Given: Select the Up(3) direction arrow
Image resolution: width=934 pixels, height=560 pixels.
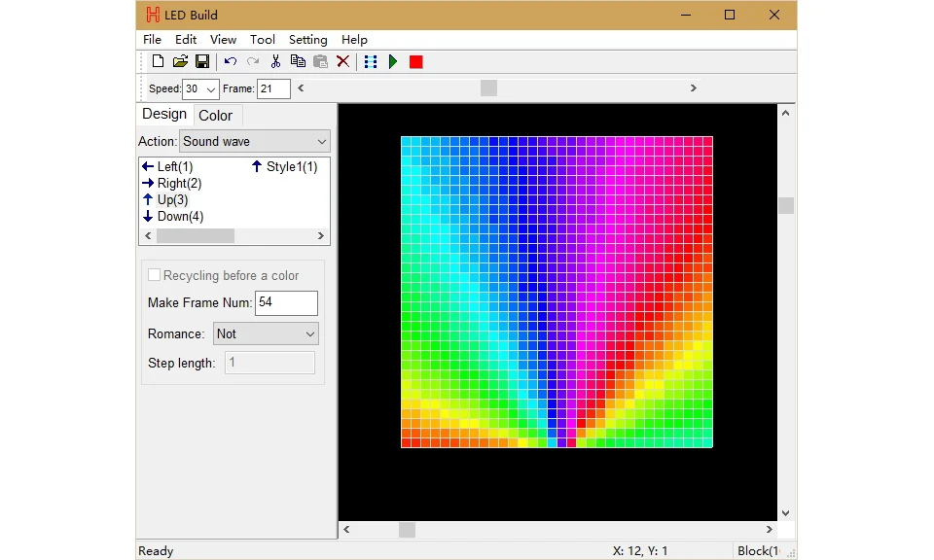Looking at the screenshot, I should [x=165, y=200].
